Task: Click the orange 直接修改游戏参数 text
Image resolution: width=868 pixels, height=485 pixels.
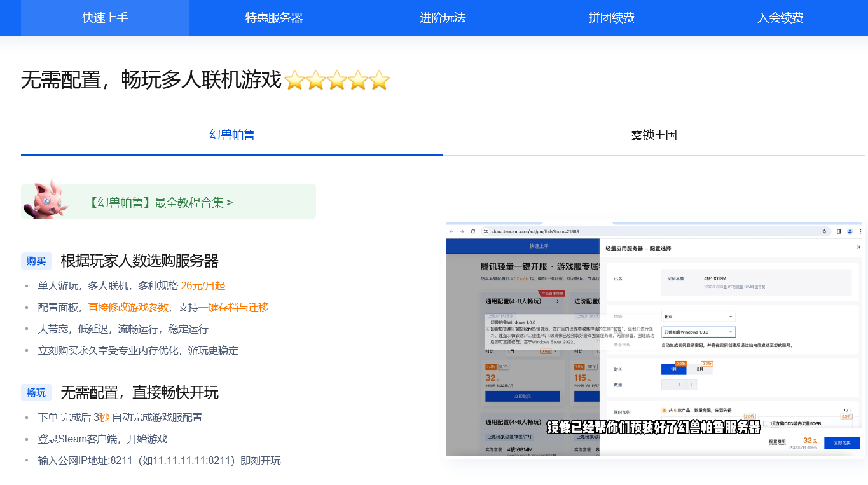Action: pyautogui.click(x=128, y=308)
